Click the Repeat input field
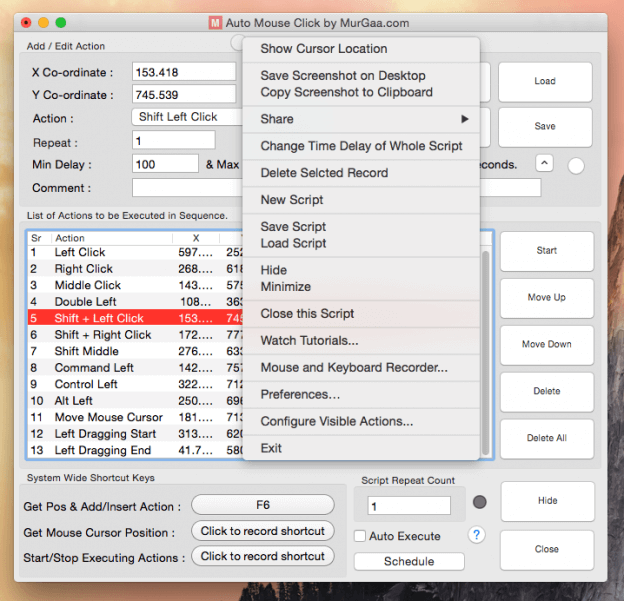This screenshot has height=601, width=624. (174, 140)
